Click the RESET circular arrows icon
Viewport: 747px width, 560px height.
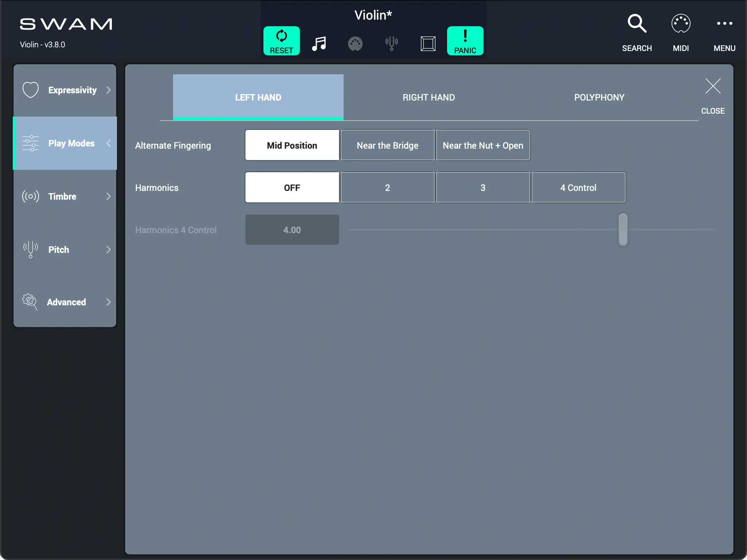click(x=281, y=36)
